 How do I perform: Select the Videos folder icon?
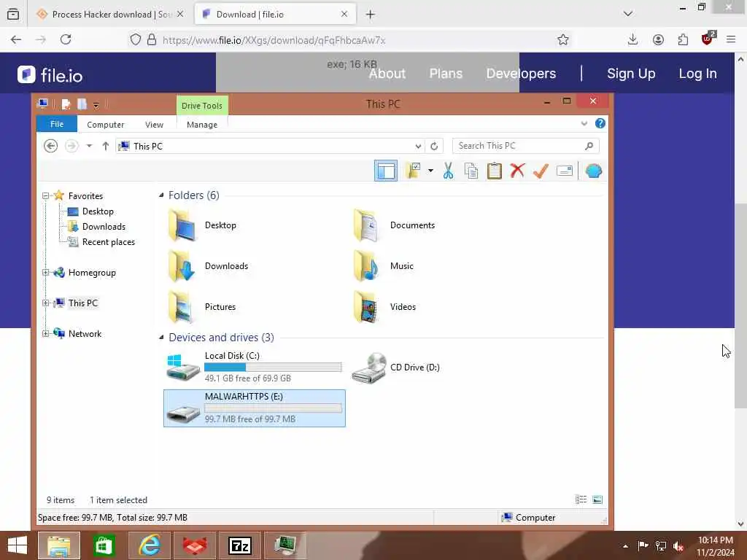pyautogui.click(x=366, y=307)
